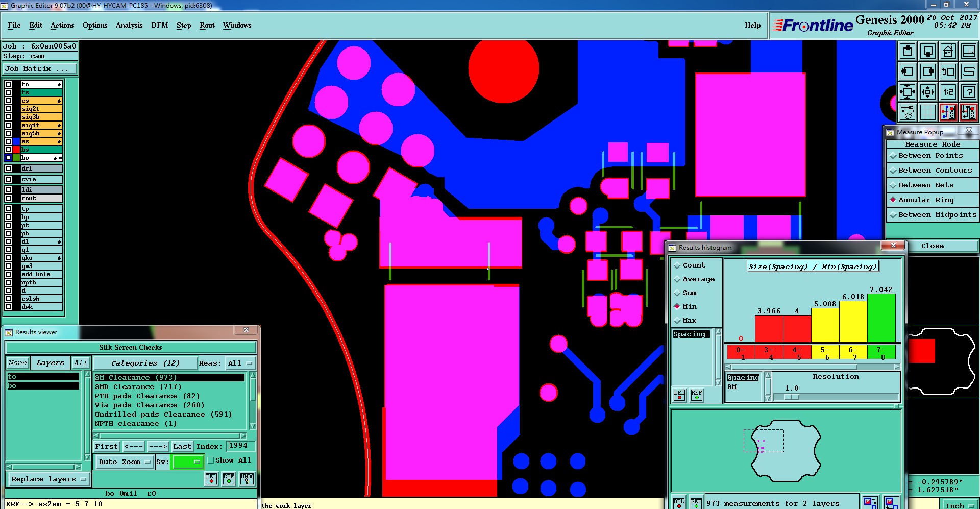Open the Actions menu
The height and width of the screenshot is (509, 980).
62,25
